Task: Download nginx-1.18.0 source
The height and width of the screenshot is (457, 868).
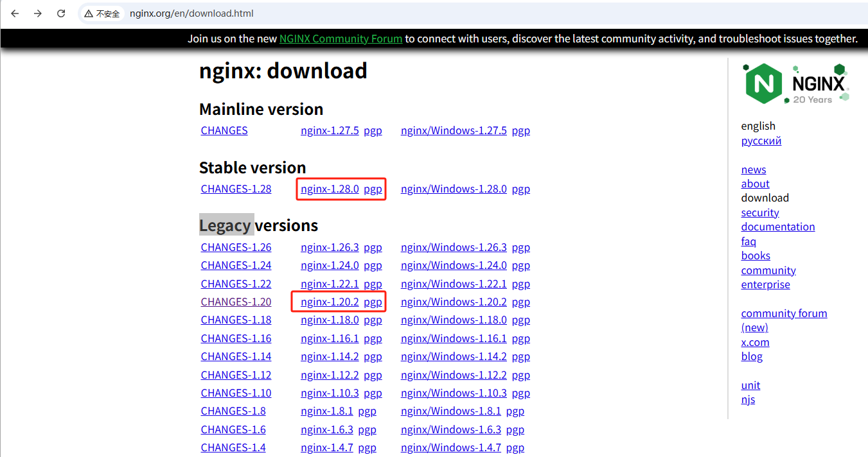Action: coord(330,320)
